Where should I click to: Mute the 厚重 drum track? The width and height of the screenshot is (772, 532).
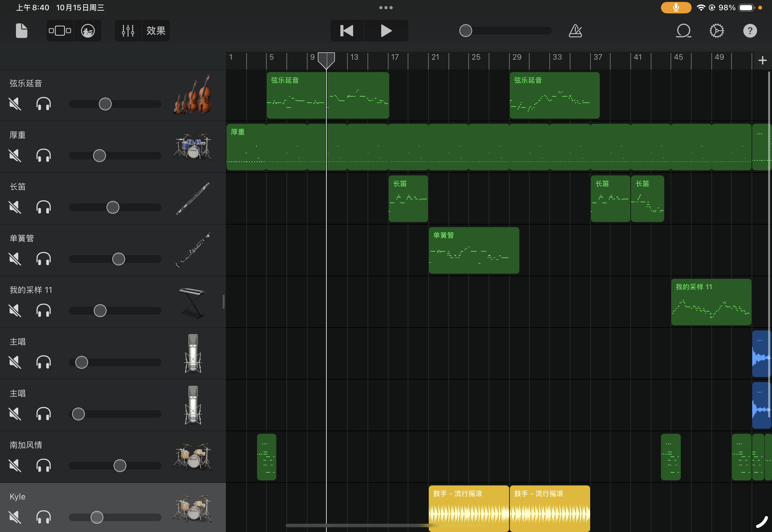[x=15, y=156]
